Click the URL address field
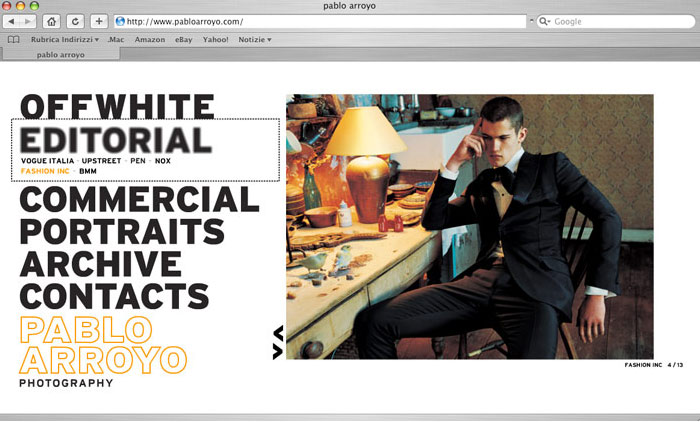 coord(321,21)
